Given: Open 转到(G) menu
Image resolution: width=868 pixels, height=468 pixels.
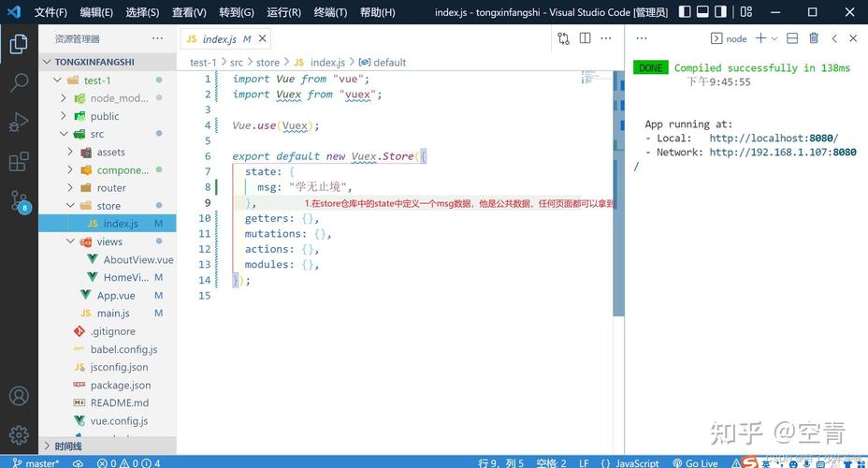Looking at the screenshot, I should coord(237,11).
